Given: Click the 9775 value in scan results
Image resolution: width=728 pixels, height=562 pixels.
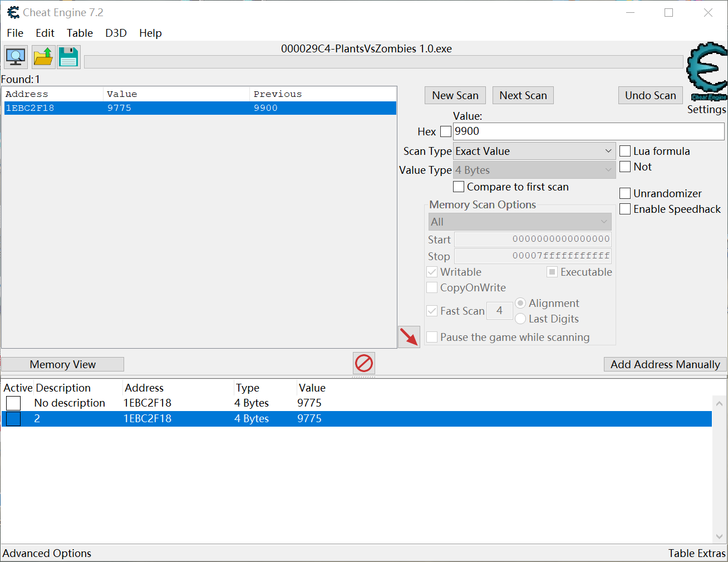Looking at the screenshot, I should tap(119, 108).
